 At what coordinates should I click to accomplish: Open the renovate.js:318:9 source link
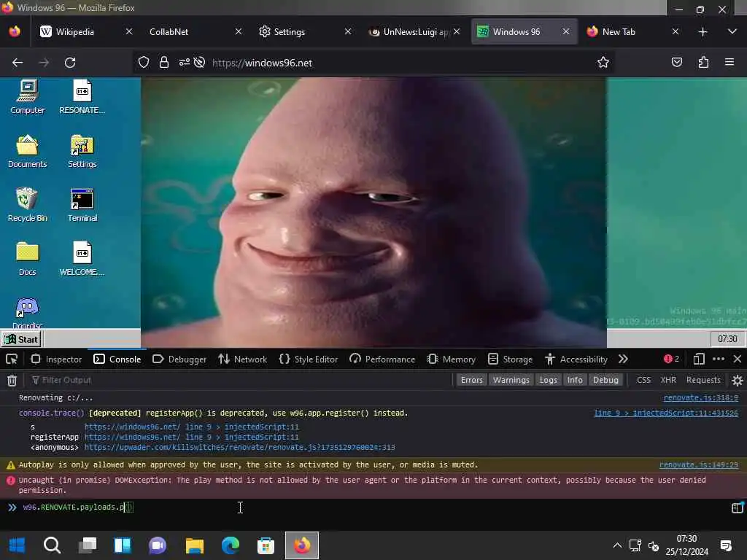[x=701, y=397]
